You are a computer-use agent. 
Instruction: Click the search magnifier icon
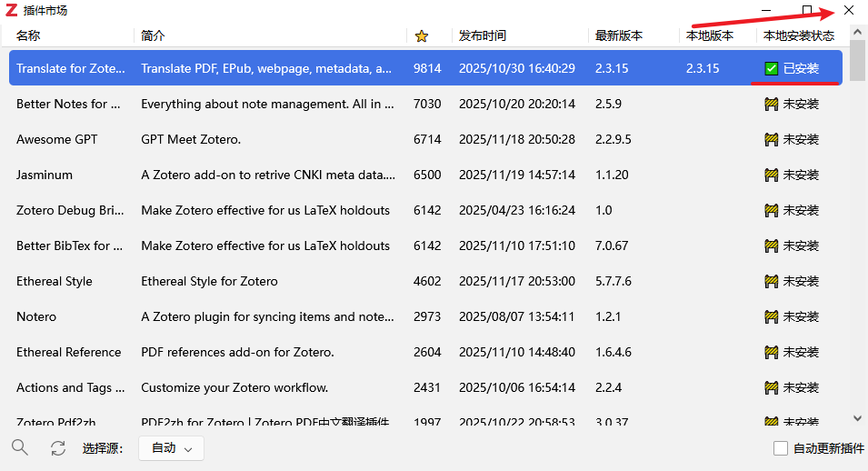(x=19, y=447)
